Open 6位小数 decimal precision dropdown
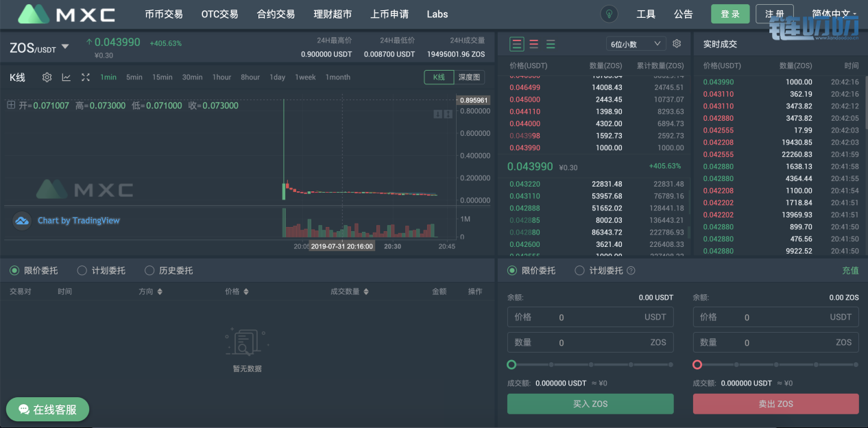 pyautogui.click(x=636, y=44)
